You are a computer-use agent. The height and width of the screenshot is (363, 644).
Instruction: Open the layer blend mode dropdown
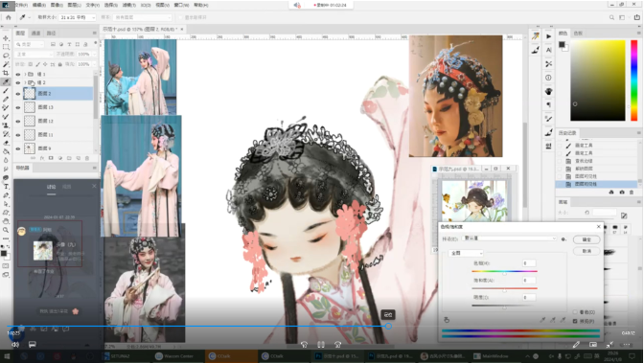[x=34, y=55]
